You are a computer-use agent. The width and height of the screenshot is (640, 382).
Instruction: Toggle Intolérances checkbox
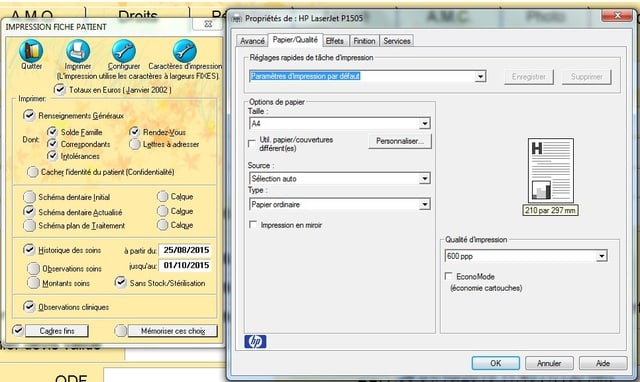tap(52, 155)
